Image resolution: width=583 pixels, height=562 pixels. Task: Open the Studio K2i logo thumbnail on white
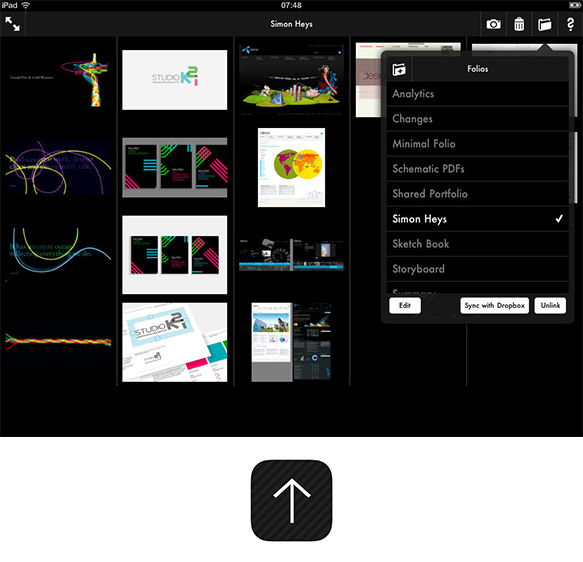point(175,80)
